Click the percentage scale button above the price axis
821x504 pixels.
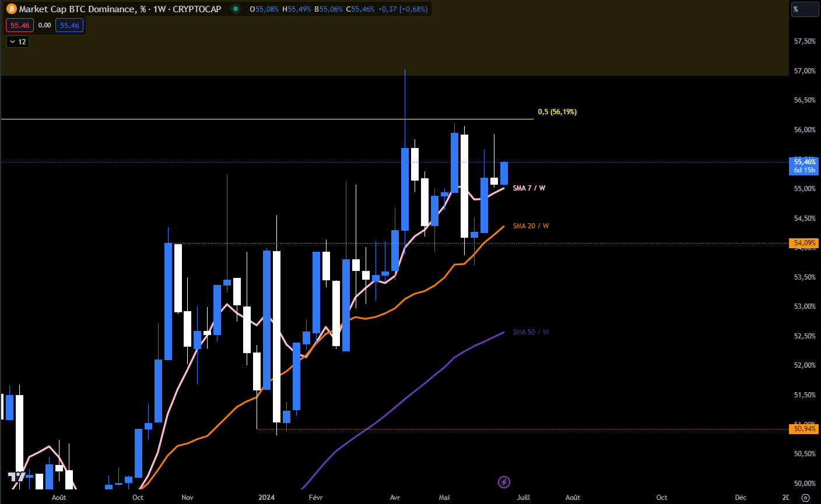point(805,9)
